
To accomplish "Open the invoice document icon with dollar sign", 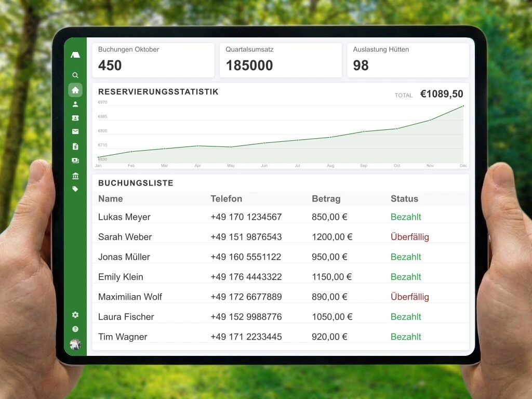I will pyautogui.click(x=75, y=147).
